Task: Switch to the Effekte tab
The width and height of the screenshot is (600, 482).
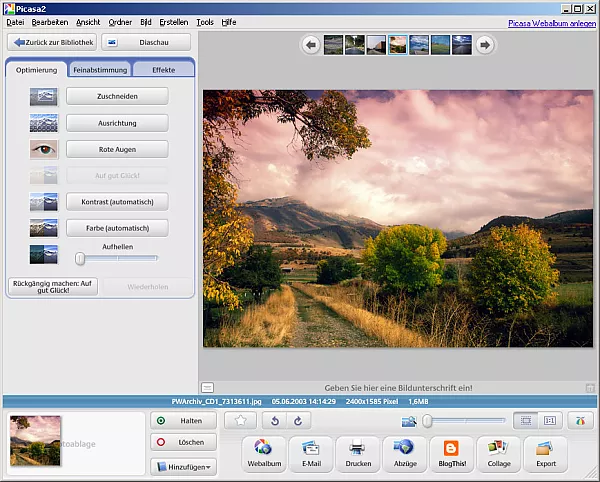Action: [163, 70]
